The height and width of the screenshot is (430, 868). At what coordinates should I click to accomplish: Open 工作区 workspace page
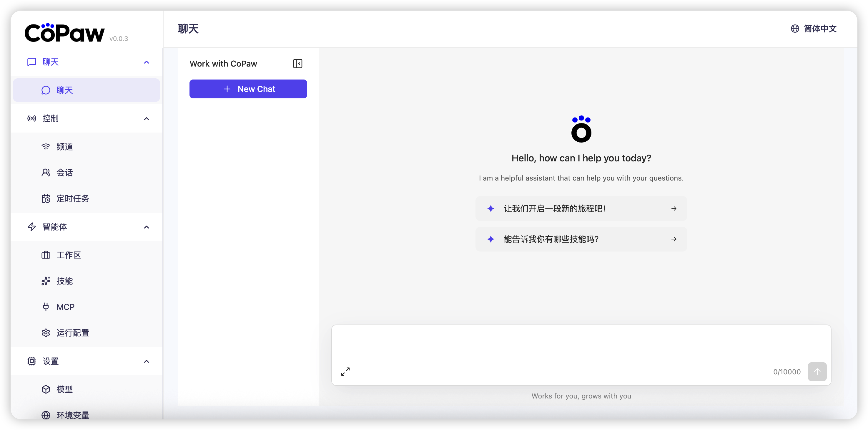[68, 255]
